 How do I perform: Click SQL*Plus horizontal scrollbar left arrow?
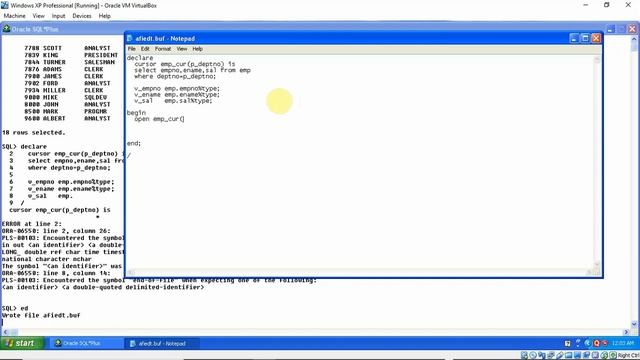point(5,332)
